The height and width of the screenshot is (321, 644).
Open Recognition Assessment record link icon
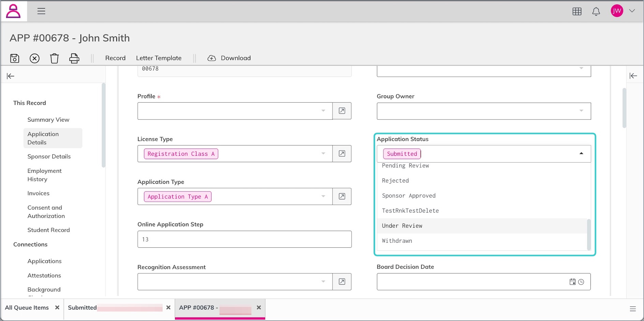(x=342, y=282)
